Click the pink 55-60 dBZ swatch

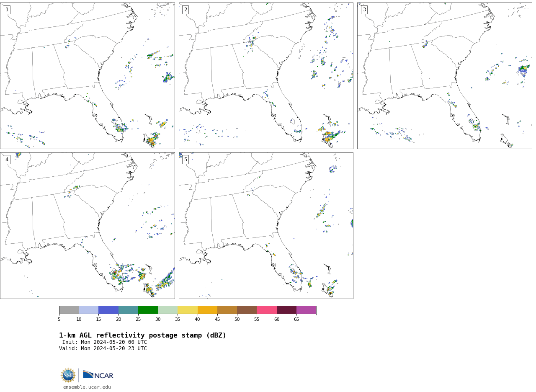(267, 310)
